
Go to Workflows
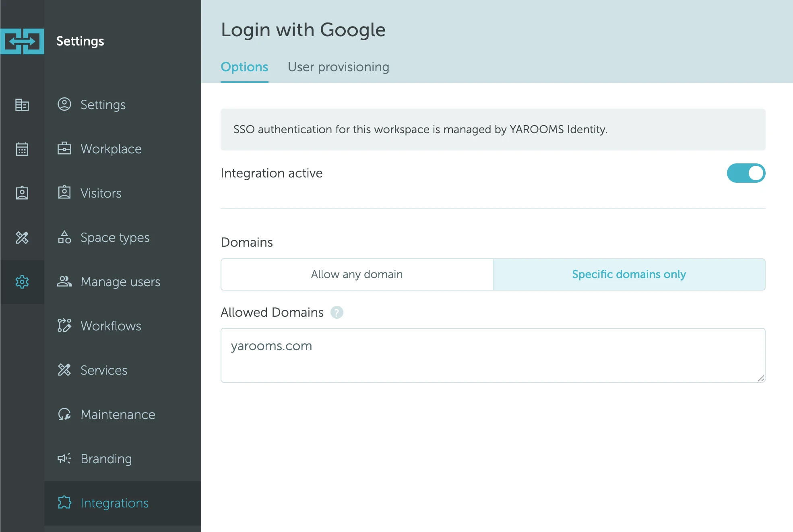coord(123,326)
